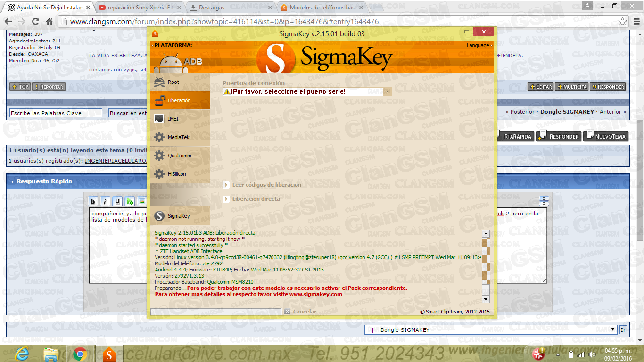Click the insert image icon in editor
Viewport: 644px width, 362px height.
point(141,201)
